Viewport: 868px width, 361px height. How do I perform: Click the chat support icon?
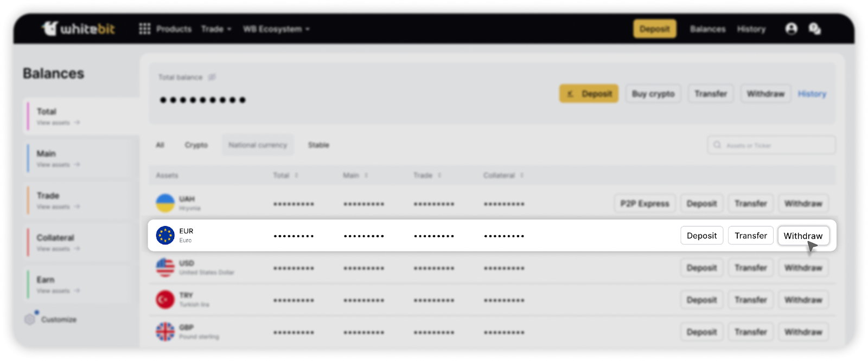[814, 29]
